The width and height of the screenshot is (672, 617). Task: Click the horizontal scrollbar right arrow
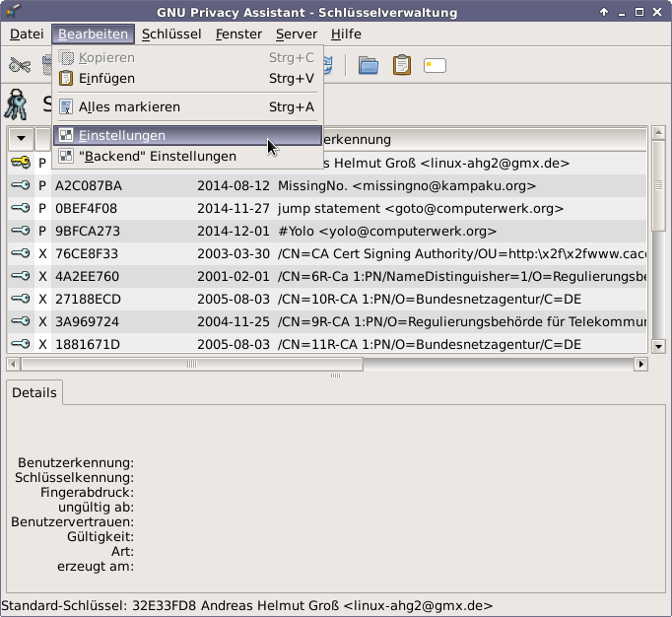pos(640,364)
